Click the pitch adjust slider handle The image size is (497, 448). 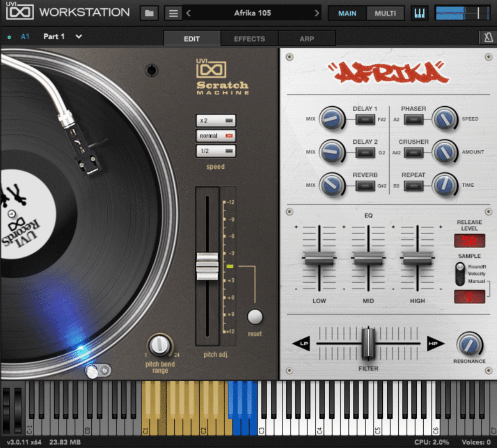pos(207,266)
